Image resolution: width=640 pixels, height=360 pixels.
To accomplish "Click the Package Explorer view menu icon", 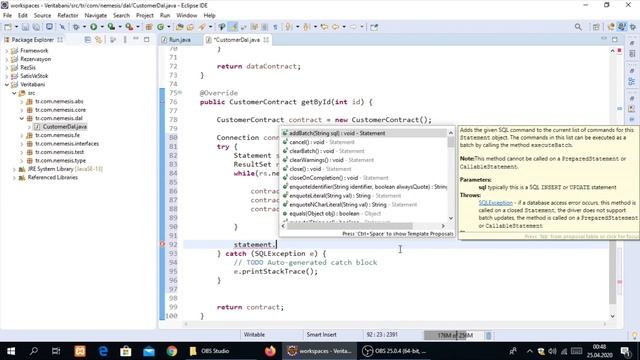I will click(x=125, y=40).
